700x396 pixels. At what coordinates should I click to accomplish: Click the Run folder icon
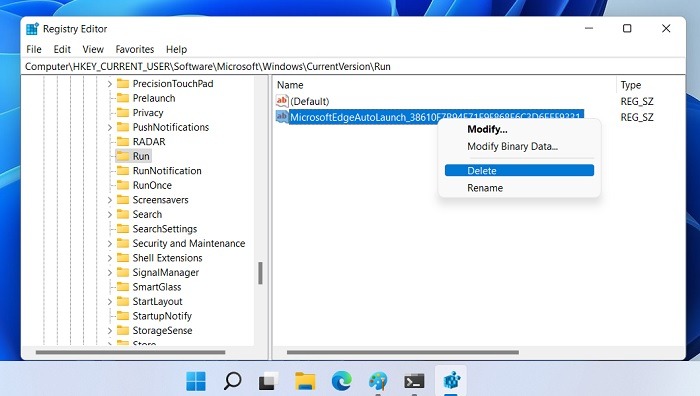point(123,156)
